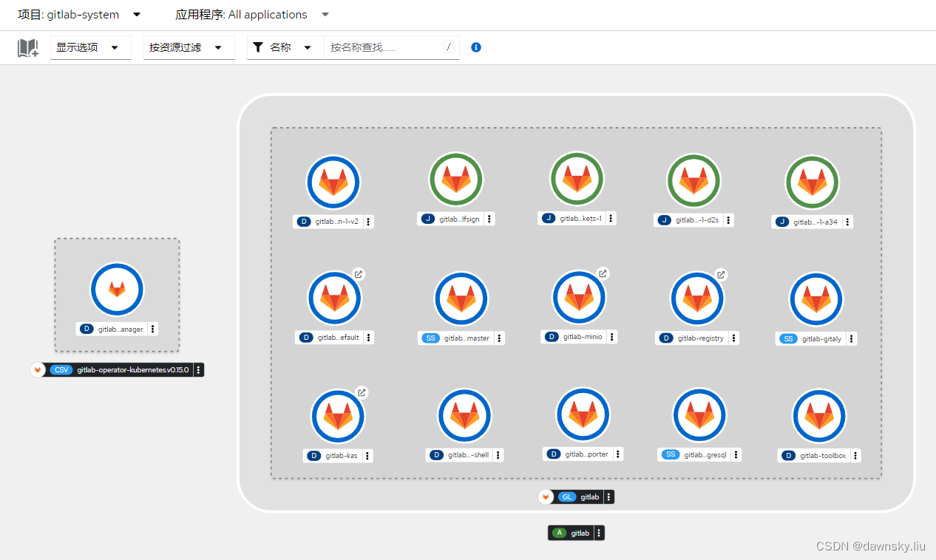The width and height of the screenshot is (936, 560).
Task: Select the gitlab...master StatefulSet node
Action: click(x=462, y=299)
